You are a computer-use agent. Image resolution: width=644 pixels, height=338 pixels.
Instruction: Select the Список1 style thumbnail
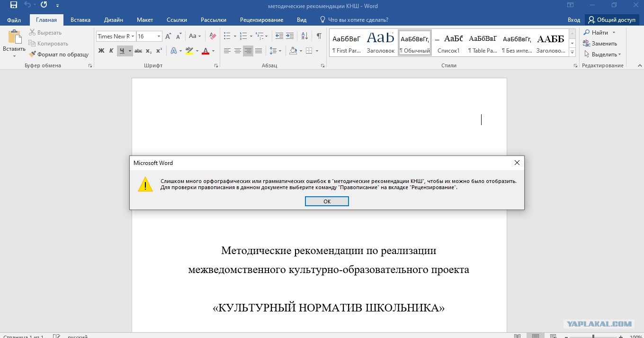pyautogui.click(x=448, y=43)
